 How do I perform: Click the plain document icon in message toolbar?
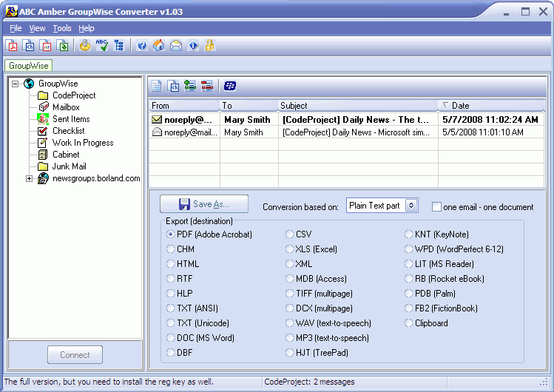tap(157, 86)
